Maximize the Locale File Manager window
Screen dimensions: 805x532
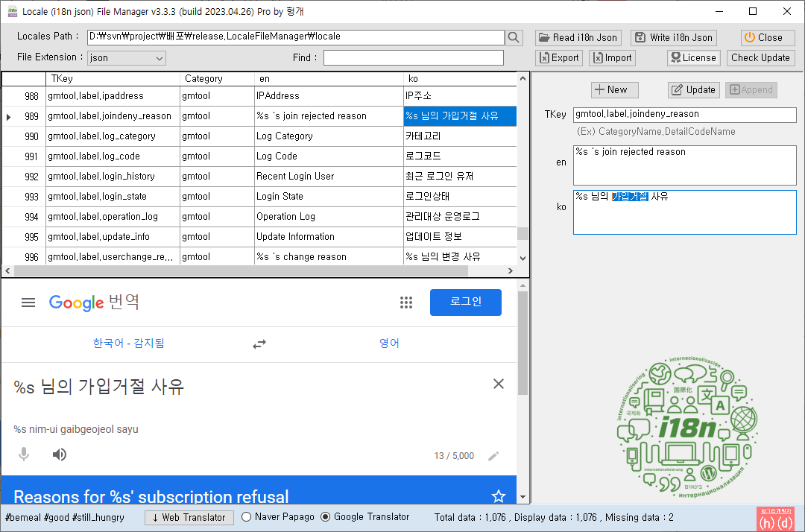point(753,11)
